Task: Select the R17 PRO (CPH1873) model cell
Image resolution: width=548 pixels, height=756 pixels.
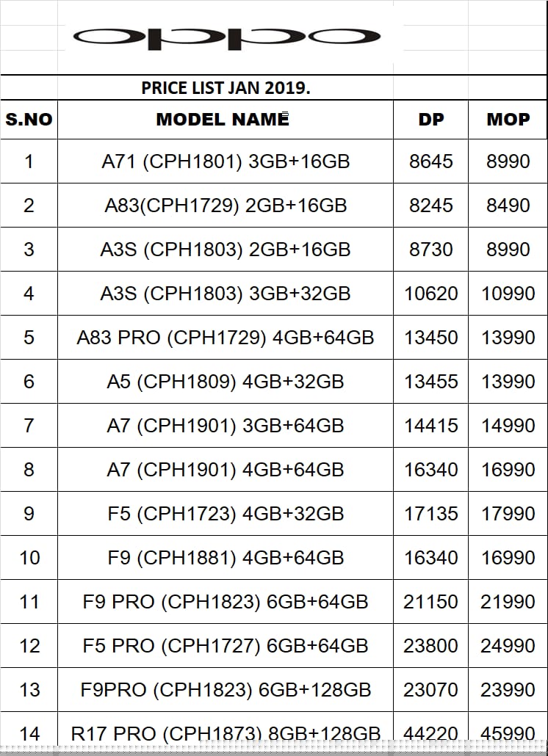Action: click(x=226, y=733)
